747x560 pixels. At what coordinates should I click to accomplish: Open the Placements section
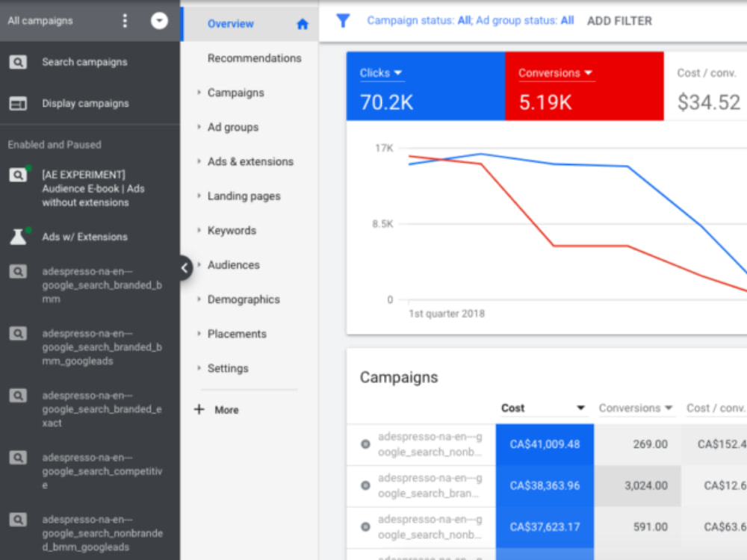pos(237,334)
